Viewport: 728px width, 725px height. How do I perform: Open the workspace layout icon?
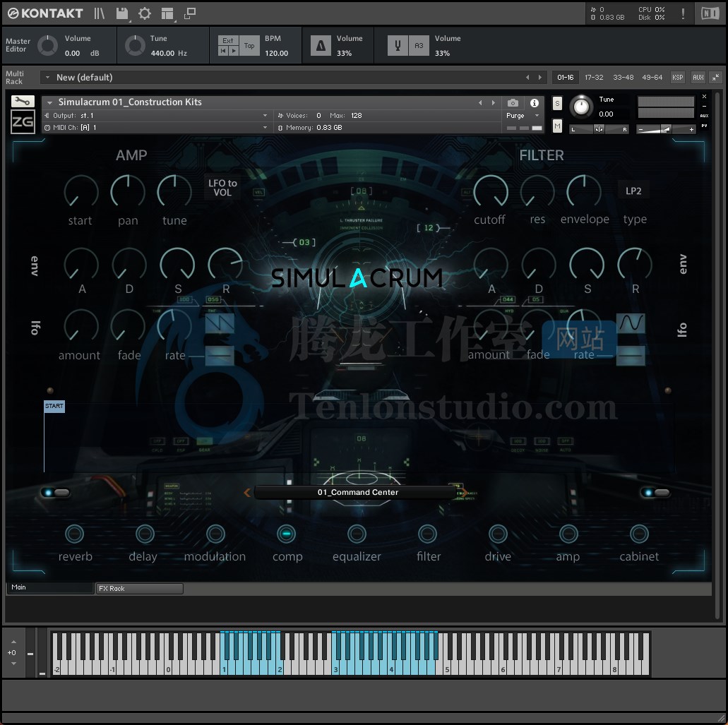pos(167,13)
